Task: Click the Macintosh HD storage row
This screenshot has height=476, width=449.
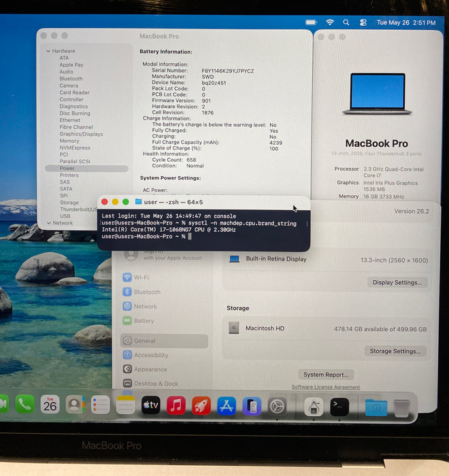Action: point(327,328)
